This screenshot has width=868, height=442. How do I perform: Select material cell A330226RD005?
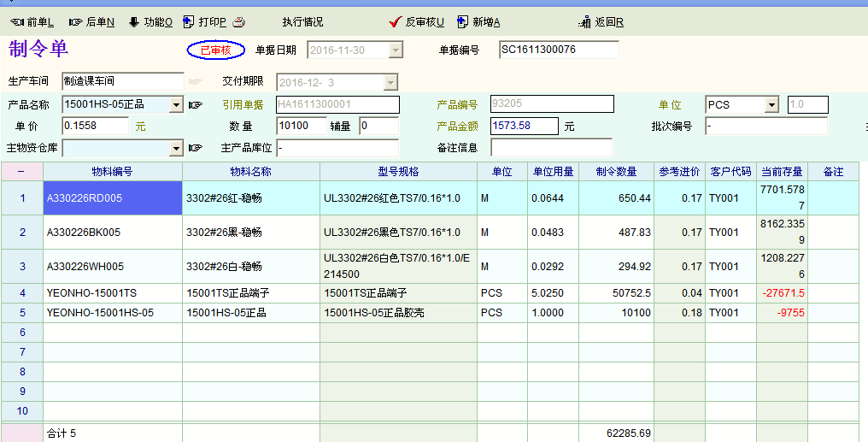[112, 198]
